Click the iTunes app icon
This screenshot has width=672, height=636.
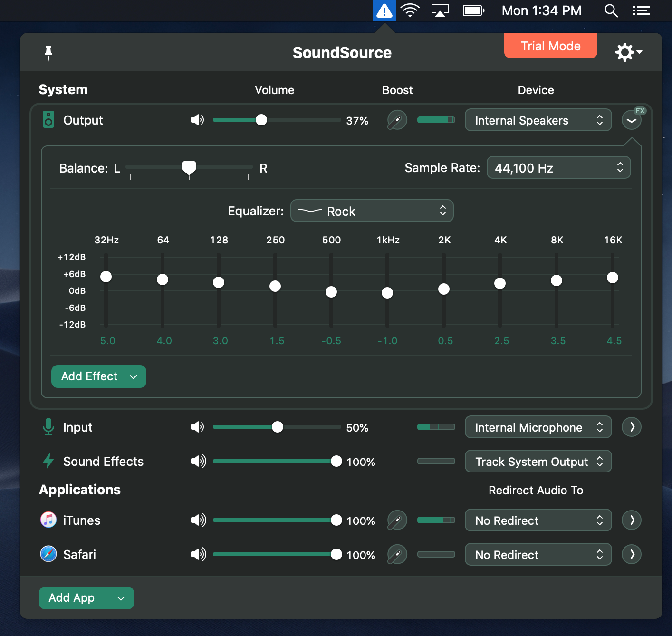tap(48, 520)
